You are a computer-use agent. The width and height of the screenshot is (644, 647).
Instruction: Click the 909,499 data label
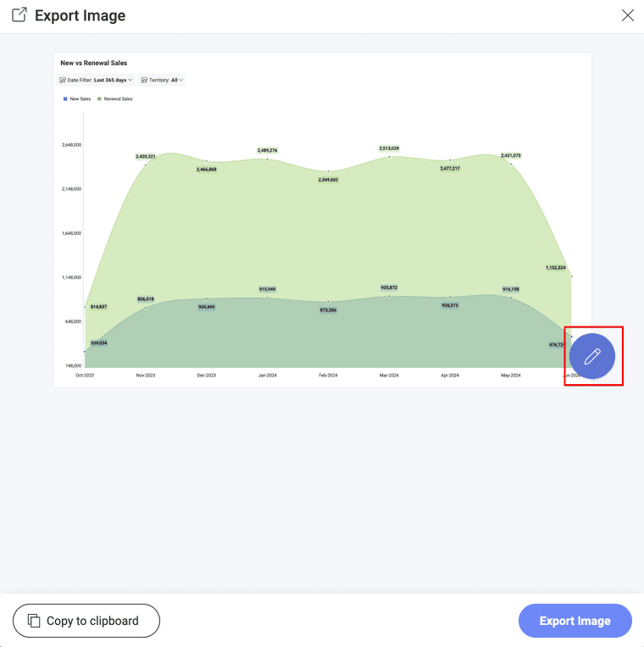click(x=207, y=307)
